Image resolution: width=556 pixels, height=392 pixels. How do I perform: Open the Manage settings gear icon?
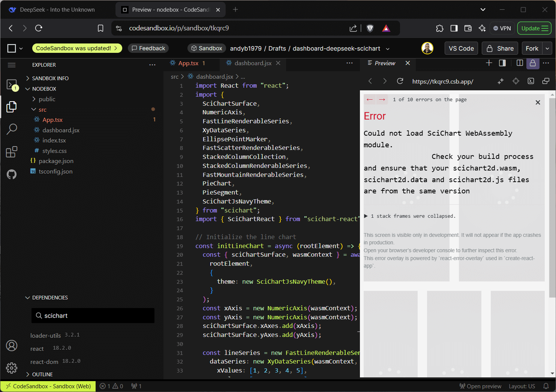12,368
